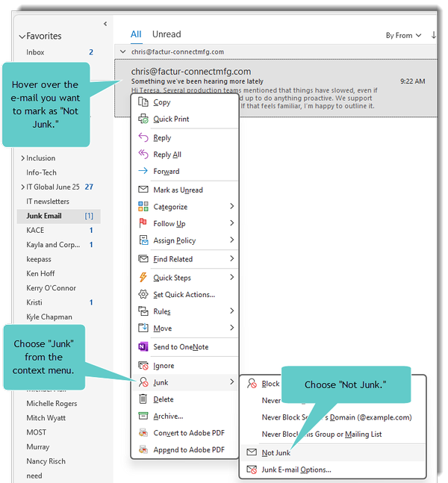Collapse the Favorites folder group
448x483 pixels.
coord(22,36)
